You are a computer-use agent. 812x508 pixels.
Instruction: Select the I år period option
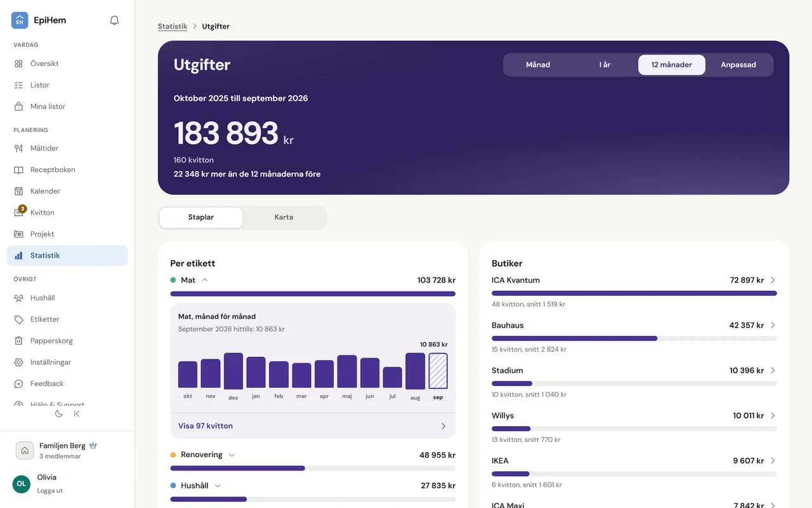click(605, 65)
